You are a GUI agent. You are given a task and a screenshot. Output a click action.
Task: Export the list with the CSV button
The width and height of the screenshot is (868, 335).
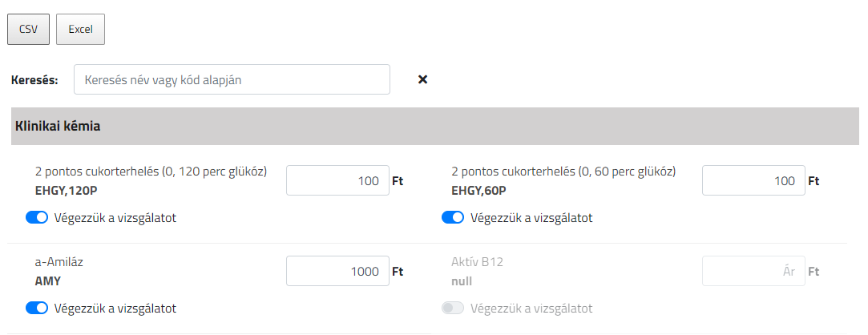28,29
